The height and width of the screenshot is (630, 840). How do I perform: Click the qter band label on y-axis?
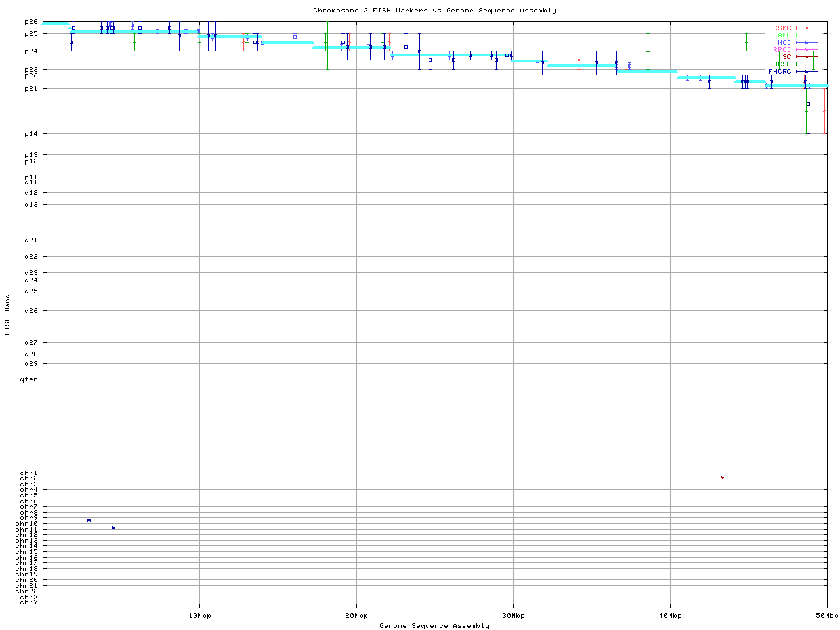click(31, 379)
